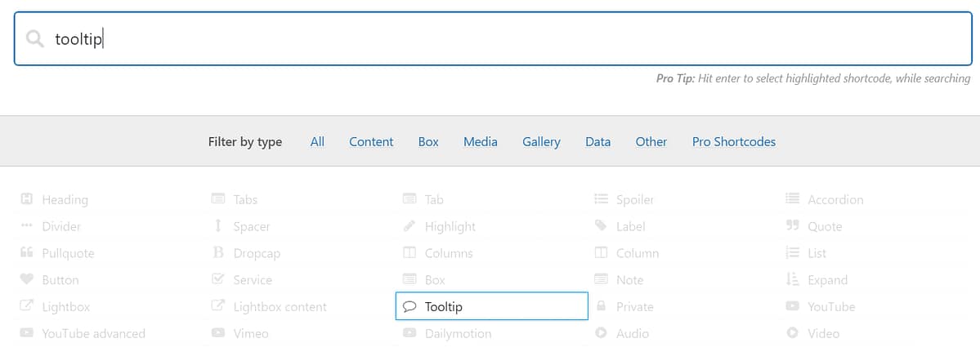Click the Pullquote quotation mark icon
This screenshot has height=352, width=980.
(26, 252)
